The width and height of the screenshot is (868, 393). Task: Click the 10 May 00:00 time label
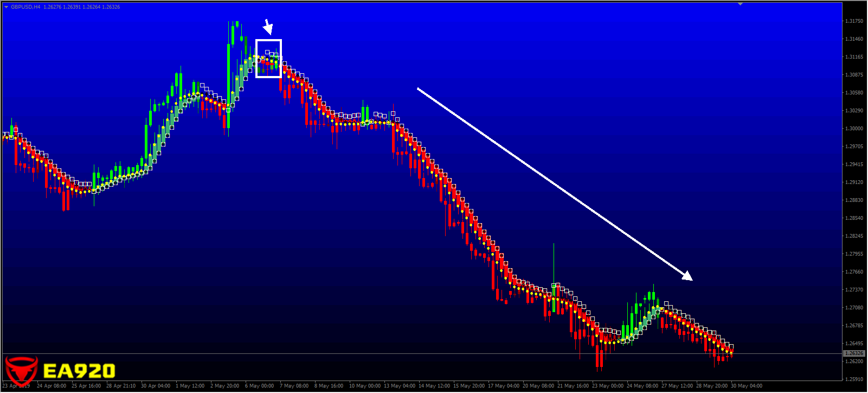(365, 386)
